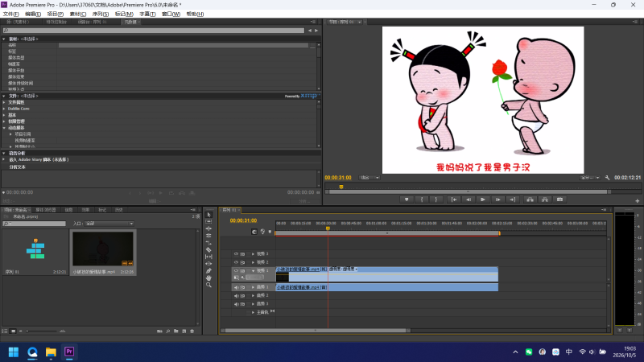Open the Help menu
Viewport: 644px width, 362px height.
[195, 14]
